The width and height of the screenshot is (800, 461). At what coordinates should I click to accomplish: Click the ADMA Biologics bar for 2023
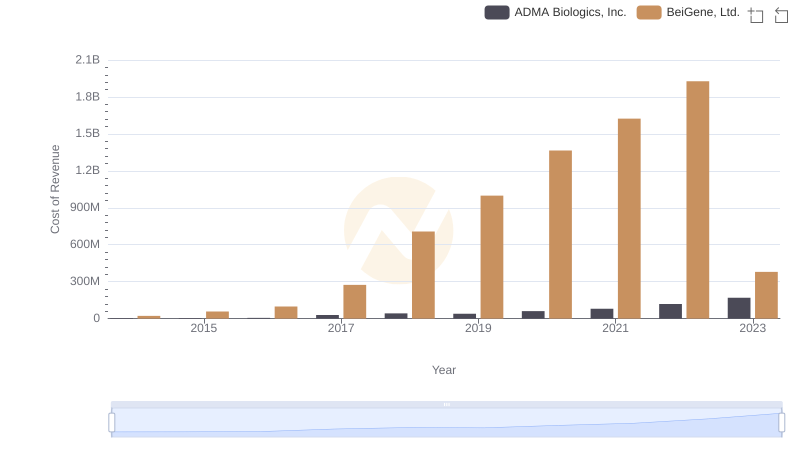(x=739, y=308)
